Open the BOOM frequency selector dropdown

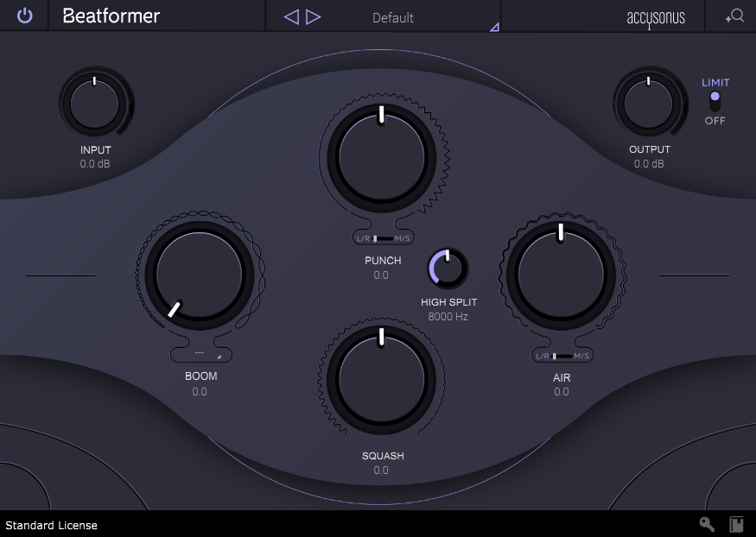tap(200, 353)
